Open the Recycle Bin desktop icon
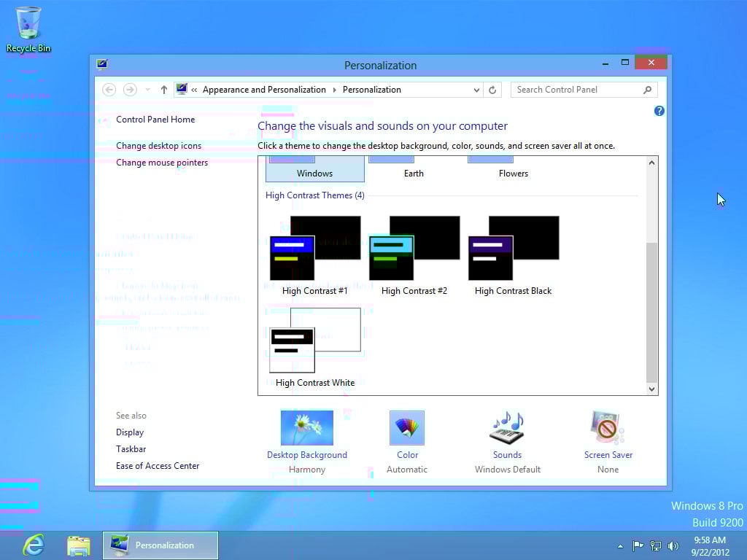The height and width of the screenshot is (560, 747). [x=28, y=29]
